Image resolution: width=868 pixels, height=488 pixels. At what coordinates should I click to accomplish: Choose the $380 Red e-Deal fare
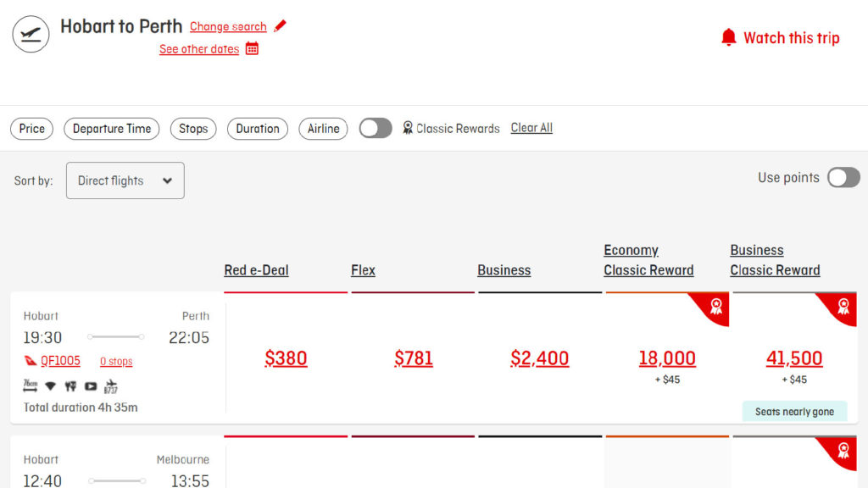286,358
